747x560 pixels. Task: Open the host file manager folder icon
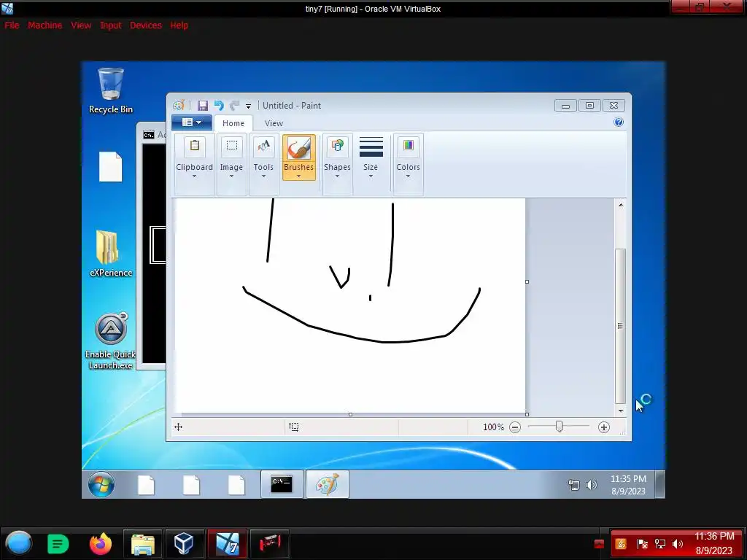[x=143, y=544]
